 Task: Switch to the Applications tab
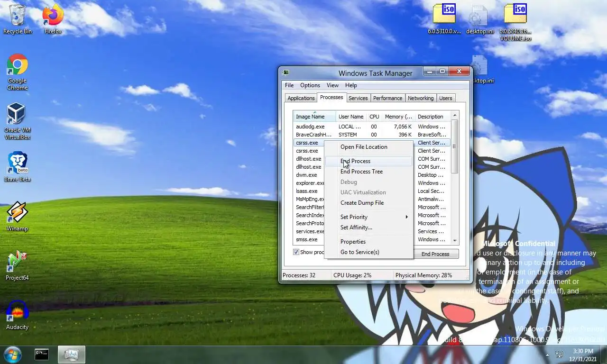pos(301,98)
